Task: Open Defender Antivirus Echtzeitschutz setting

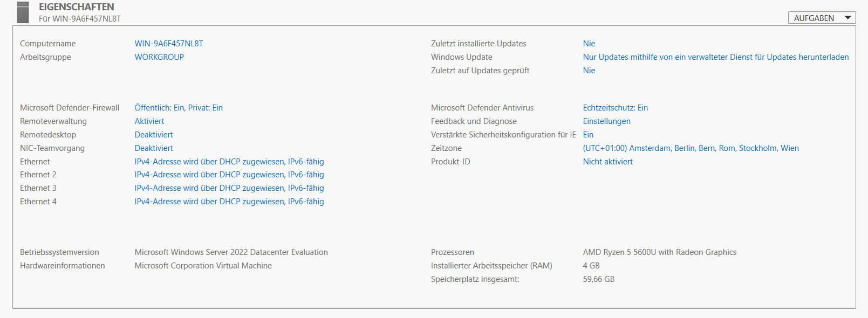Action: click(x=616, y=107)
